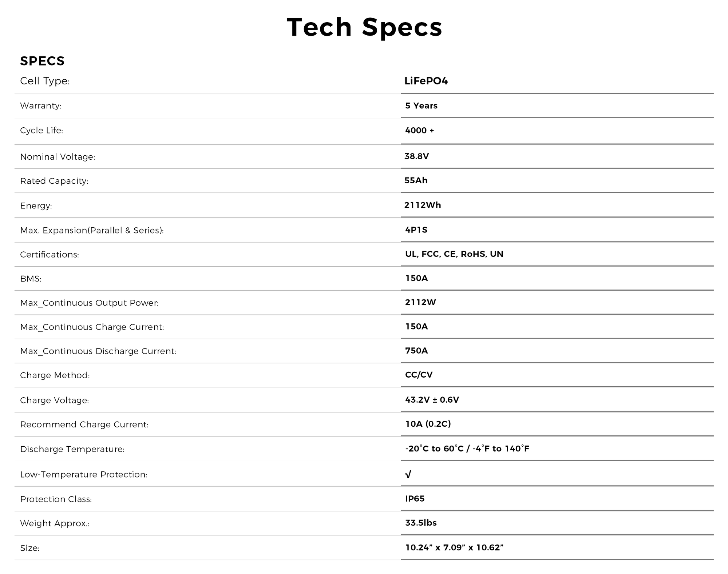Click the CC/CV charge method value

point(419,375)
